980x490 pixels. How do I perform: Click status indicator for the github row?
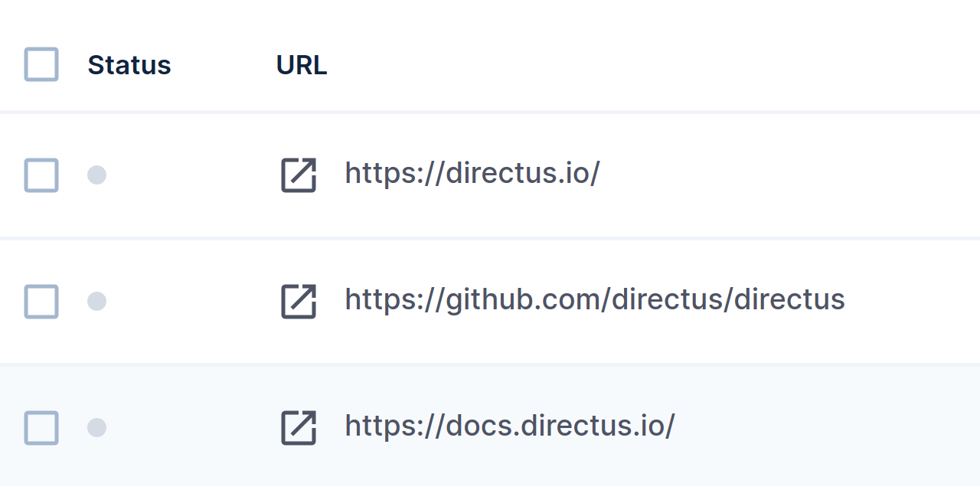[96, 301]
